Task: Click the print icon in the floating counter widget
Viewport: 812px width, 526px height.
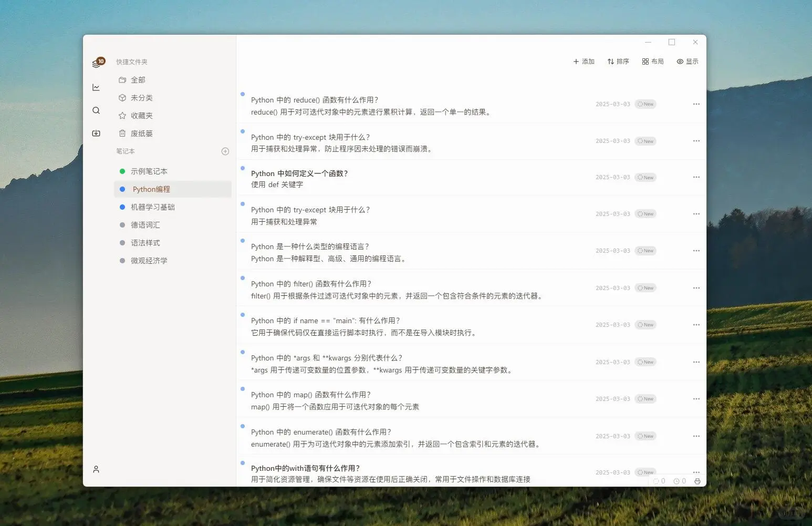Action: 698,481
